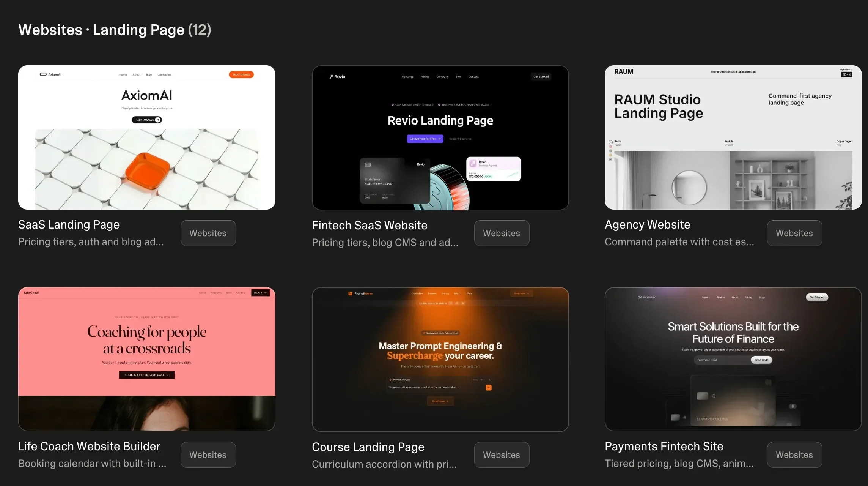
Task: Click the command-K menu icon in RAUM preview
Action: point(846,74)
